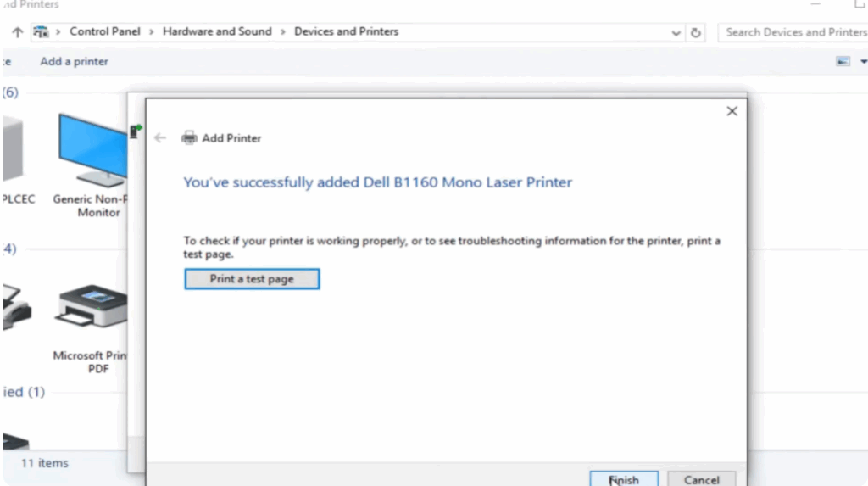Refresh the Devices and Printers view
Screen dimensions: 868x486
(696, 32)
